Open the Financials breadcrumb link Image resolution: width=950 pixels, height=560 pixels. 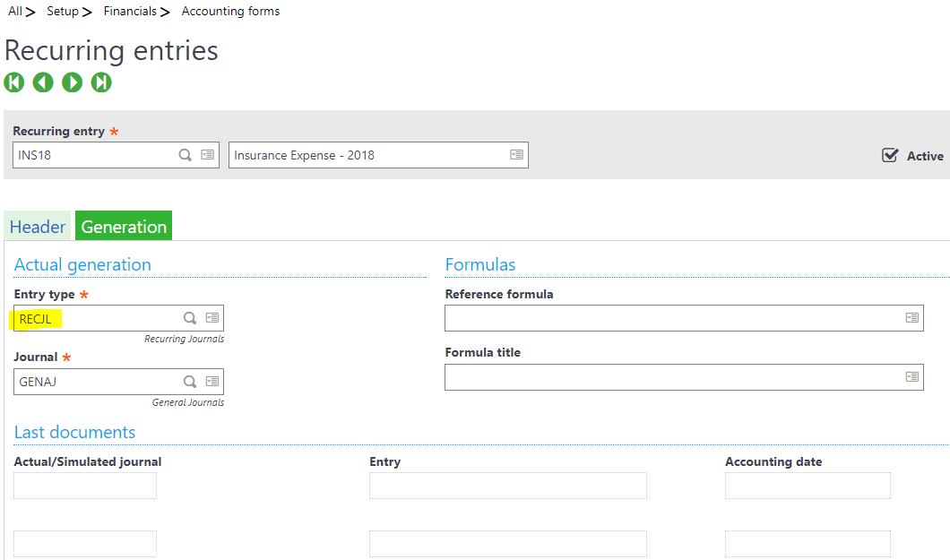coord(128,11)
